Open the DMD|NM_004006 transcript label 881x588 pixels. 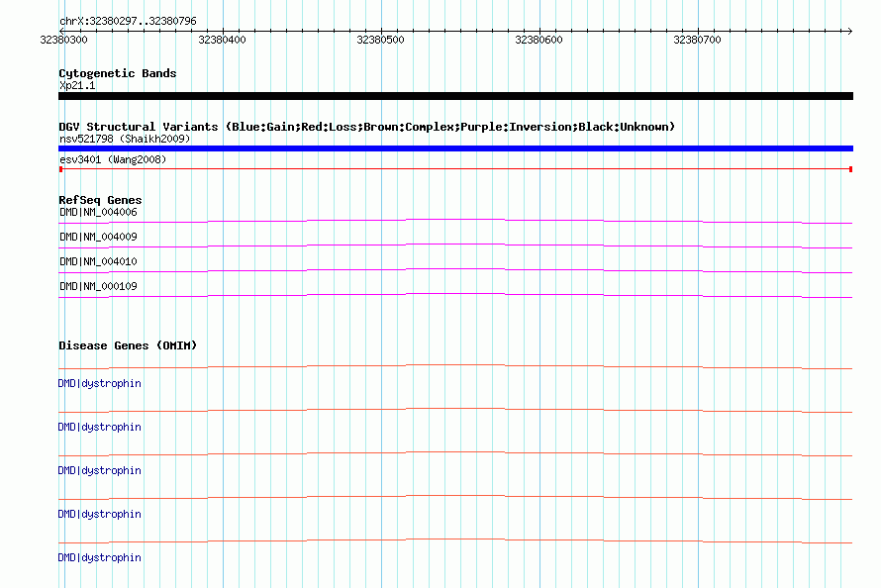[98, 212]
